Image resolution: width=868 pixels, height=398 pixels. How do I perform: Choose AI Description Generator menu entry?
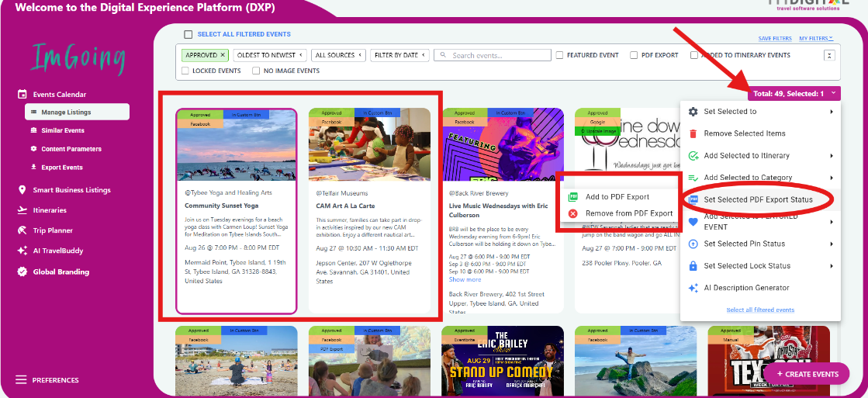(760, 288)
